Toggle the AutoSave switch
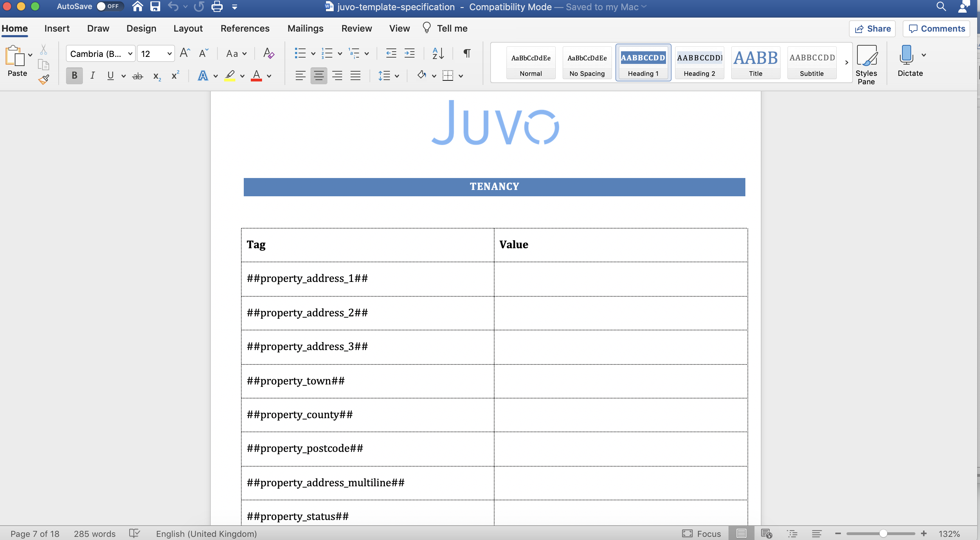This screenshot has height=540, width=980. (109, 6)
